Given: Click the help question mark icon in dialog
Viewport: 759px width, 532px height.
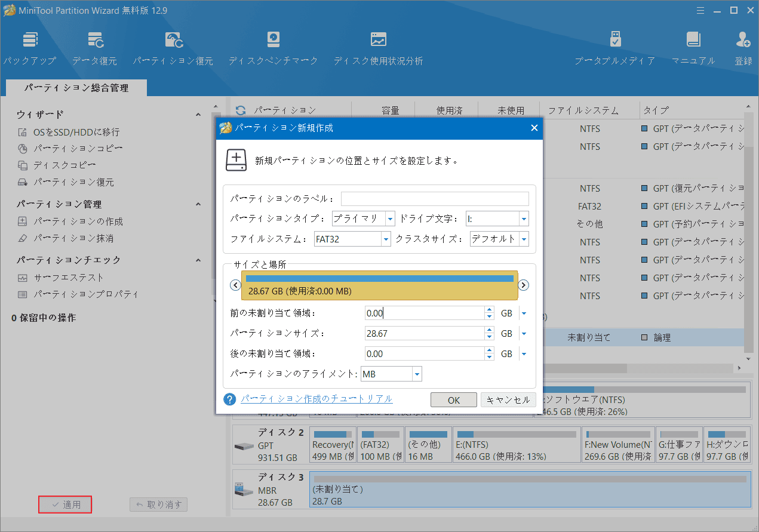Looking at the screenshot, I should click(229, 399).
